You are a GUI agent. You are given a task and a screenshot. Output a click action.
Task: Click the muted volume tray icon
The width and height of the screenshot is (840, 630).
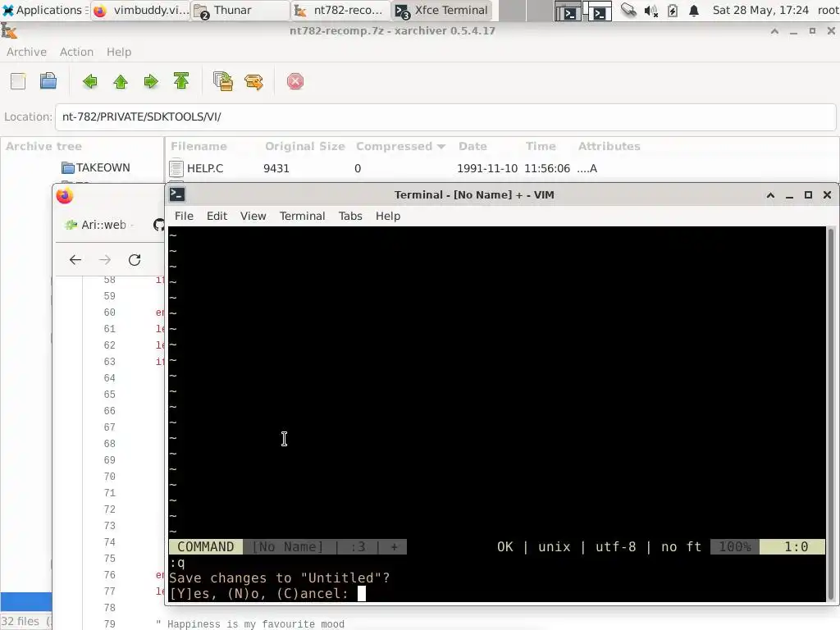pyautogui.click(x=651, y=10)
